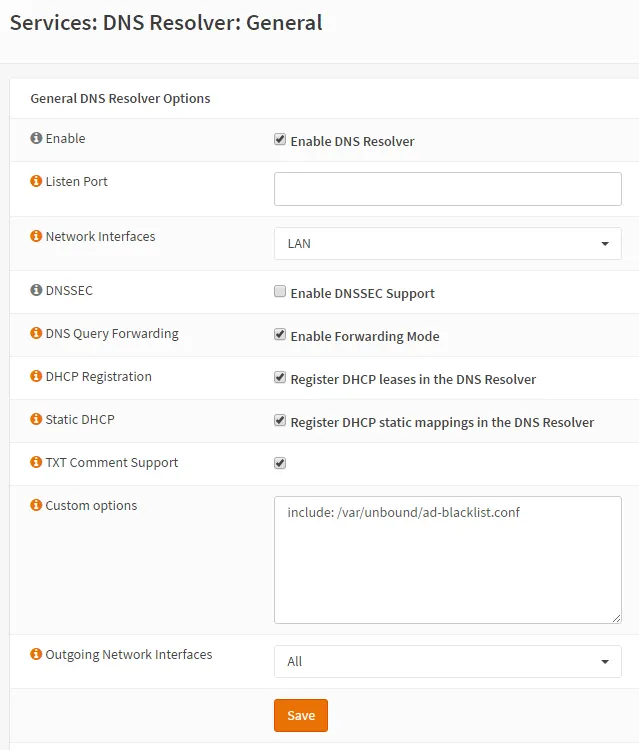
Task: Click Network Interfaces info icon
Action: (36, 236)
